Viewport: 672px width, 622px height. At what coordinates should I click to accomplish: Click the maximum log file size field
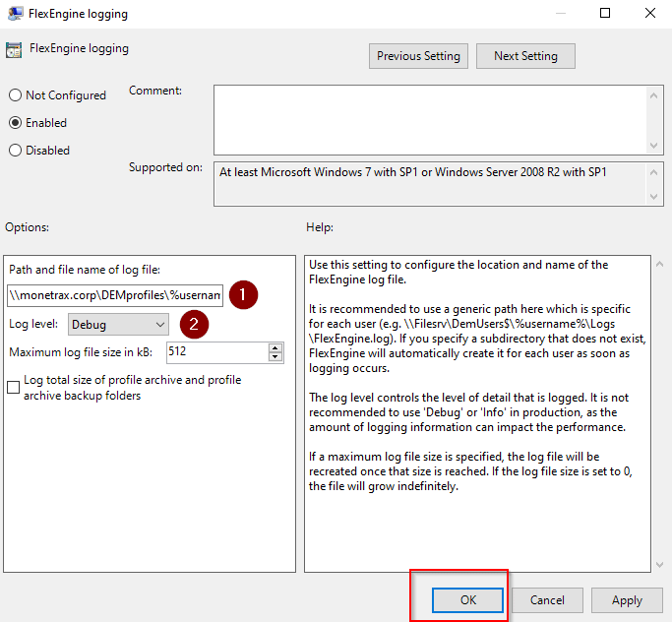(216, 352)
